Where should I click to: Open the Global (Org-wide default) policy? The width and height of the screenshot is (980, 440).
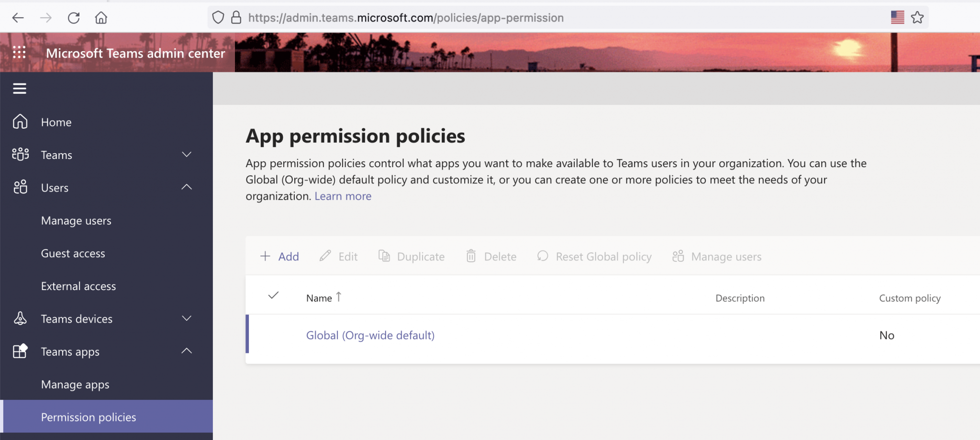[x=370, y=335]
